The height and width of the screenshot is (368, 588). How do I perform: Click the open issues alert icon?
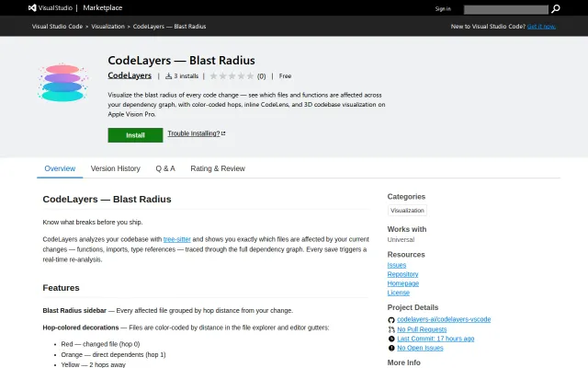(391, 348)
